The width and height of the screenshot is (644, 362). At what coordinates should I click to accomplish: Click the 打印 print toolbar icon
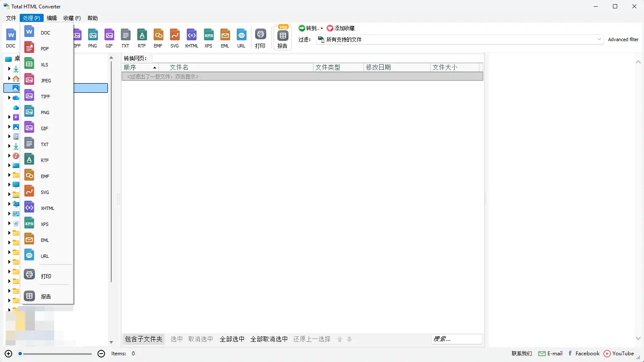260,38
